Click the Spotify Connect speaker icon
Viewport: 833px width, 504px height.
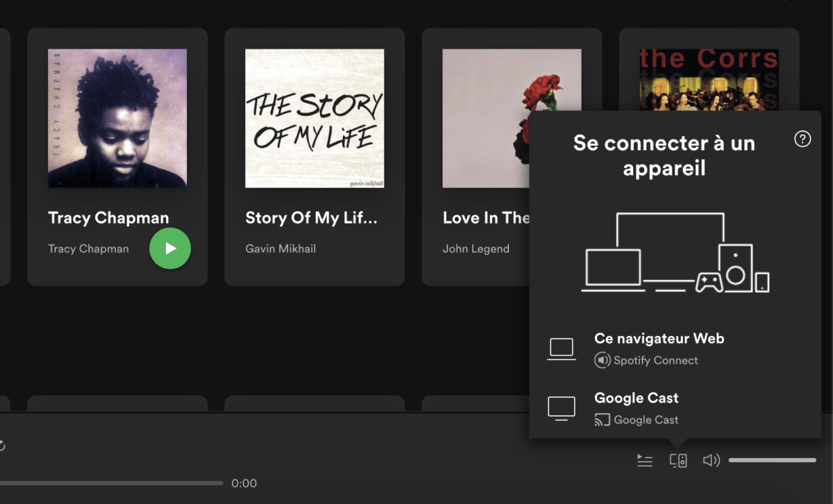(x=603, y=360)
